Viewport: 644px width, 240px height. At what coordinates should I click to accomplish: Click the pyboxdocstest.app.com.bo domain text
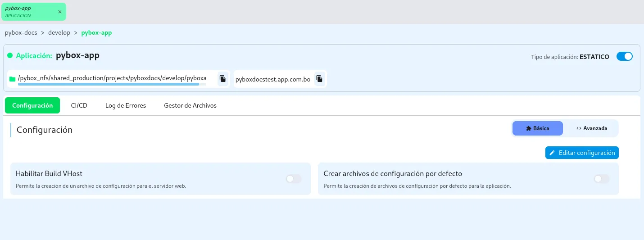[273, 79]
